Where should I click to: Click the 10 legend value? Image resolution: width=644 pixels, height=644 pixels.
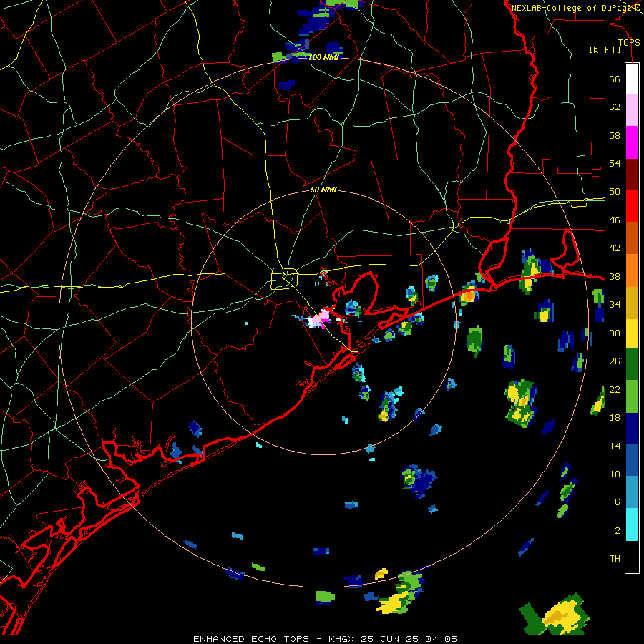tap(615, 474)
